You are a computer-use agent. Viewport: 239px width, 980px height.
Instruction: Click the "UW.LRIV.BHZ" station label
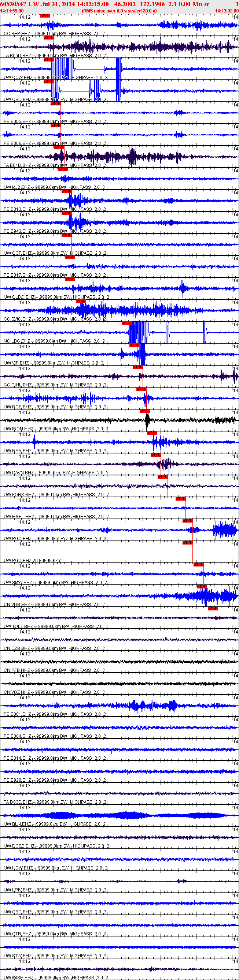18,890
